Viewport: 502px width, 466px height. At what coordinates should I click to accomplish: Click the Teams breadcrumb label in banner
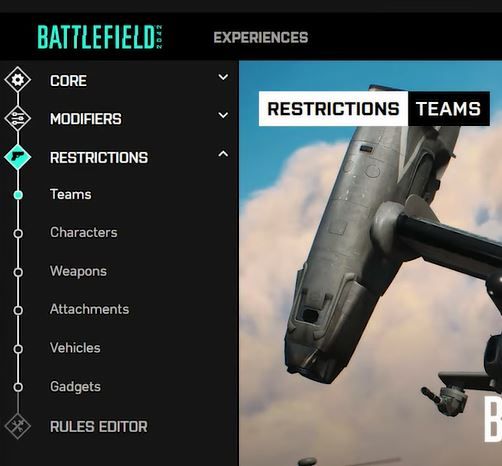pos(448,109)
